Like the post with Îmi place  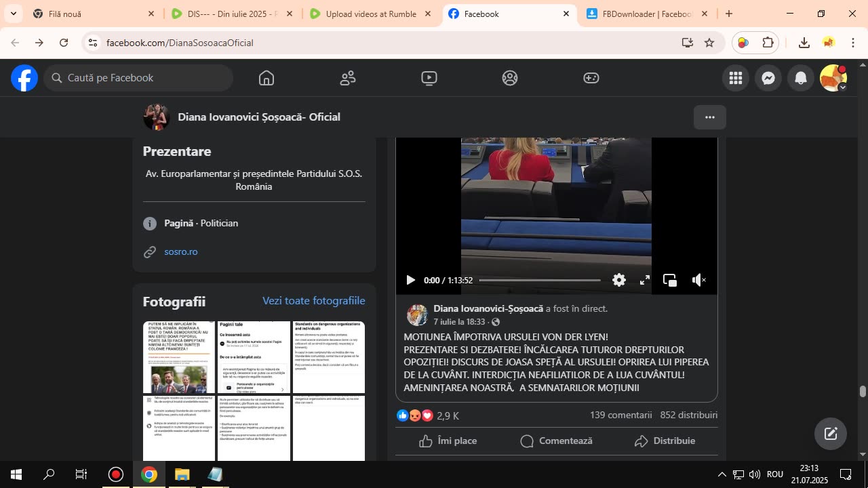[x=448, y=441]
